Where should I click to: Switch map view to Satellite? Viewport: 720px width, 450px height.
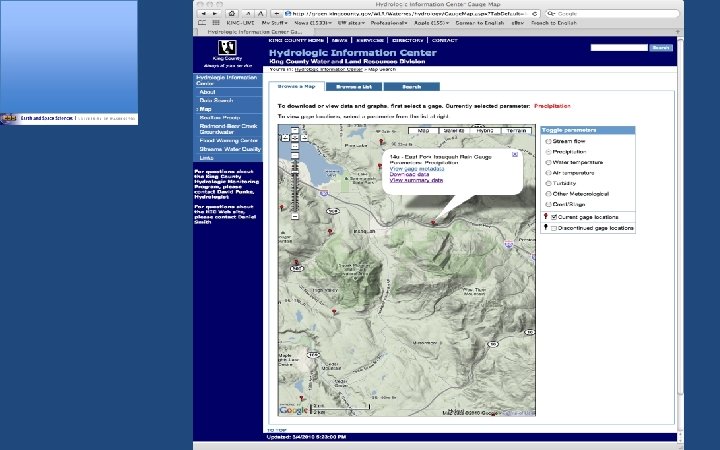[454, 131]
